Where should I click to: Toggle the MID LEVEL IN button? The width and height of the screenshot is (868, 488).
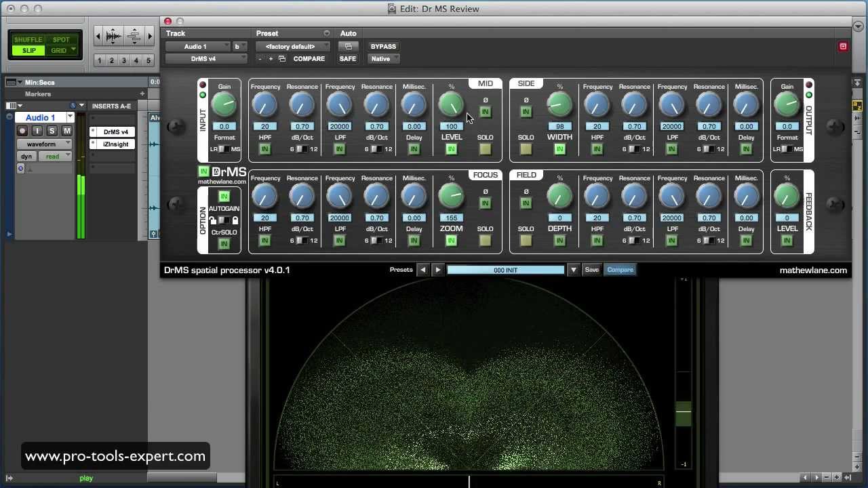pyautogui.click(x=451, y=149)
